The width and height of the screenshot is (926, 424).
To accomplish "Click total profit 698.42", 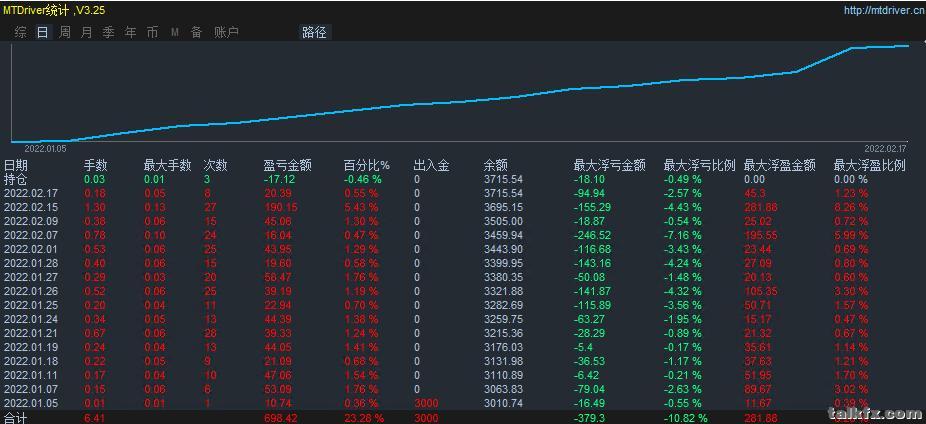I will pos(281,418).
